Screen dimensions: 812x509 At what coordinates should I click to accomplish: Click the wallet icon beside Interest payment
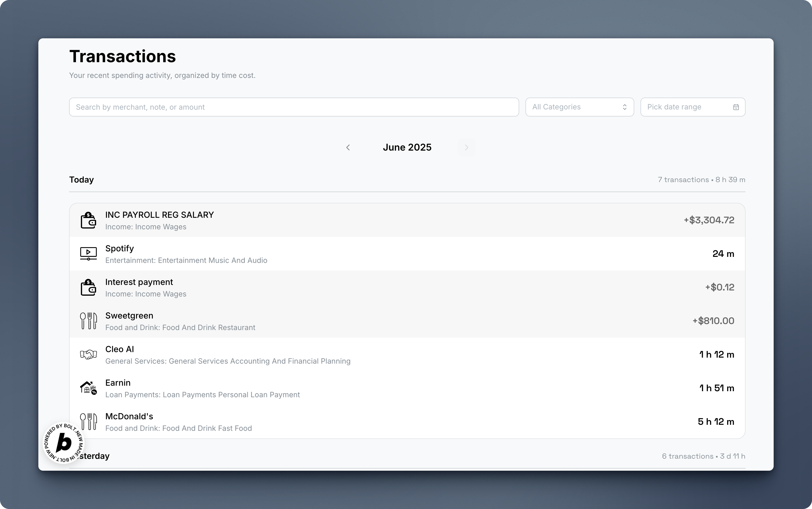[x=88, y=287]
